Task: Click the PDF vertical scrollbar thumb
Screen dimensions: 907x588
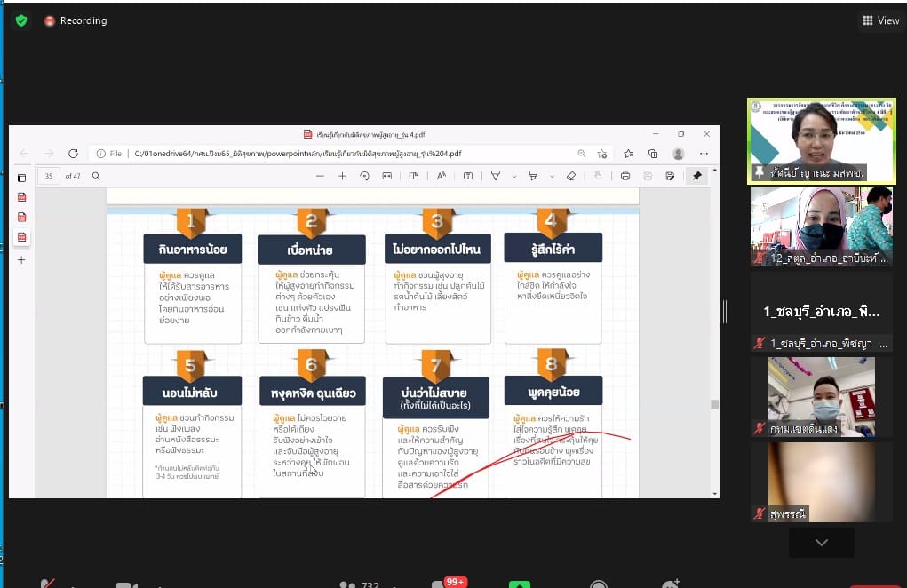Action: [713, 404]
